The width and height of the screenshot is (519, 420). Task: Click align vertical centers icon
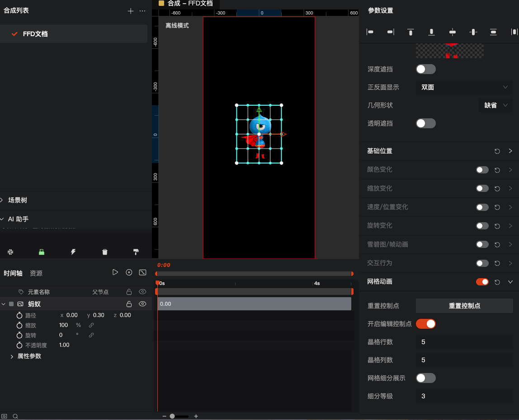point(453,32)
